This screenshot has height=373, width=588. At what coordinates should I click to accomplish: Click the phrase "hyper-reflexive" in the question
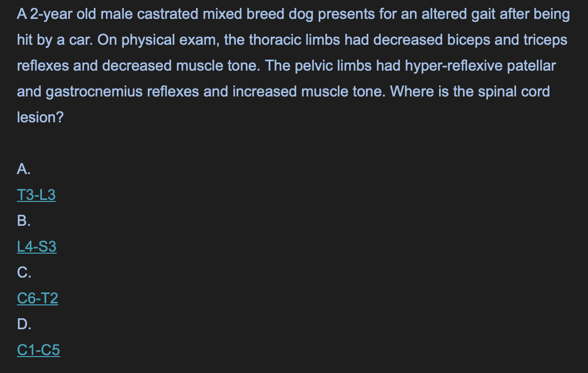(453, 66)
